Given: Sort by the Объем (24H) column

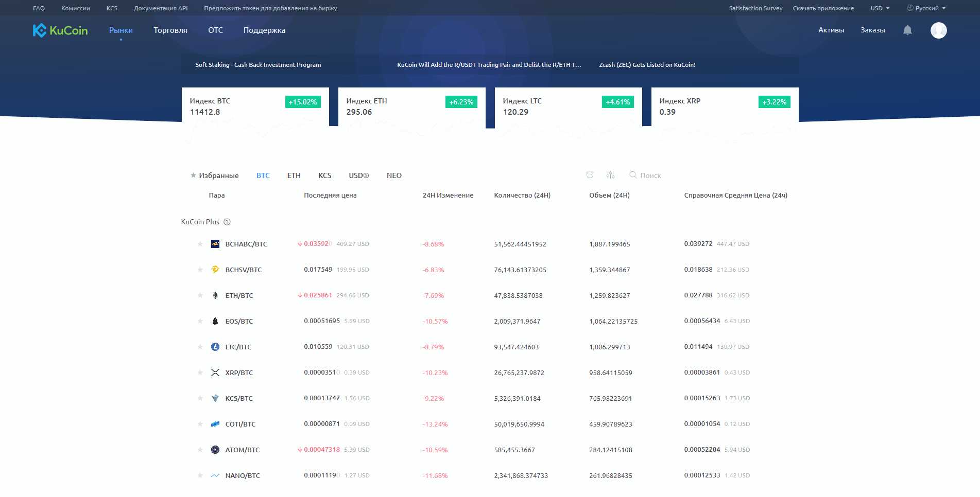Looking at the screenshot, I should [x=609, y=195].
